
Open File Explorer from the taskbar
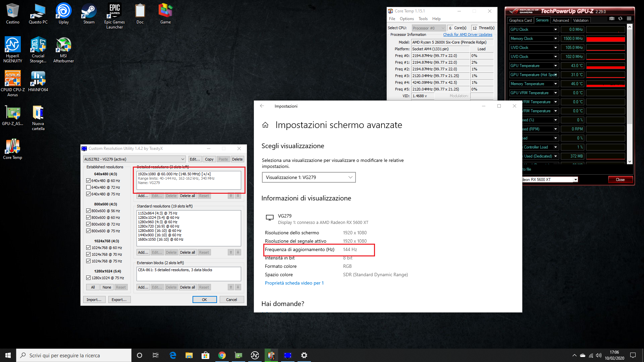point(189,355)
